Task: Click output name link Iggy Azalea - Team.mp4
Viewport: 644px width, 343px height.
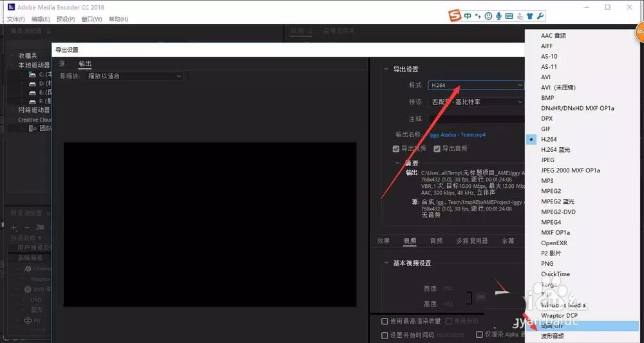Action: 457,134
